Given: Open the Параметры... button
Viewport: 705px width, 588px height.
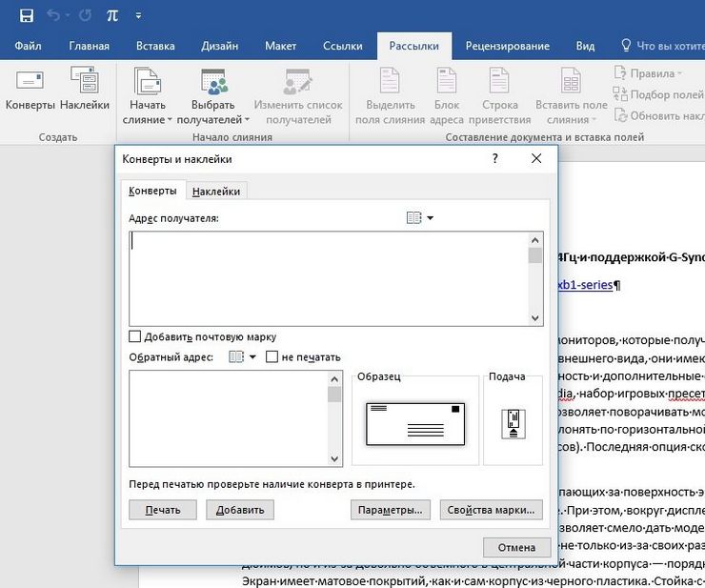Looking at the screenshot, I should pyautogui.click(x=391, y=510).
